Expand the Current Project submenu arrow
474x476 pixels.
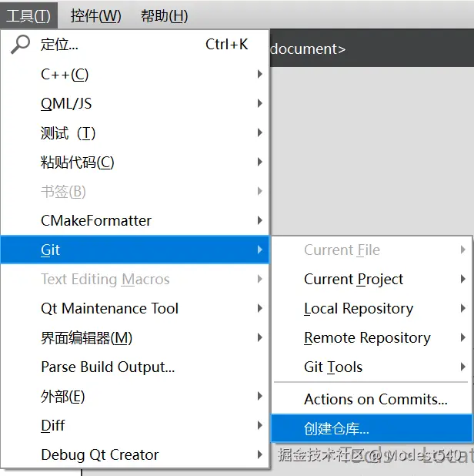pos(463,280)
